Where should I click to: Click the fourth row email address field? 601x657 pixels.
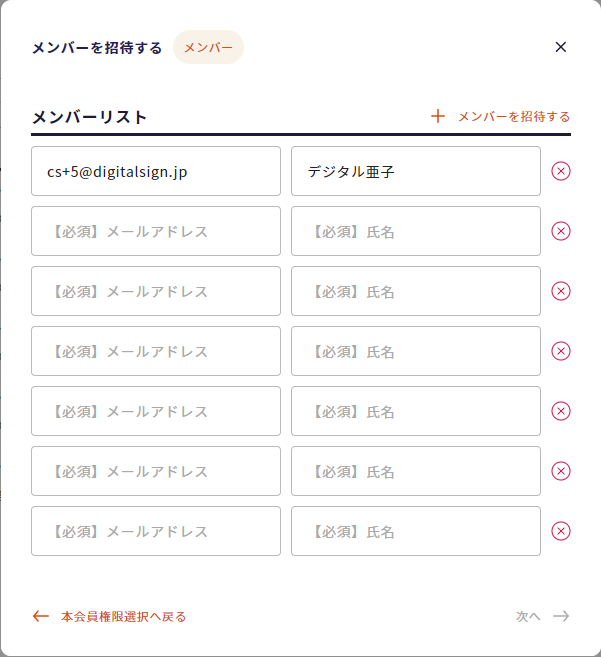[156, 351]
